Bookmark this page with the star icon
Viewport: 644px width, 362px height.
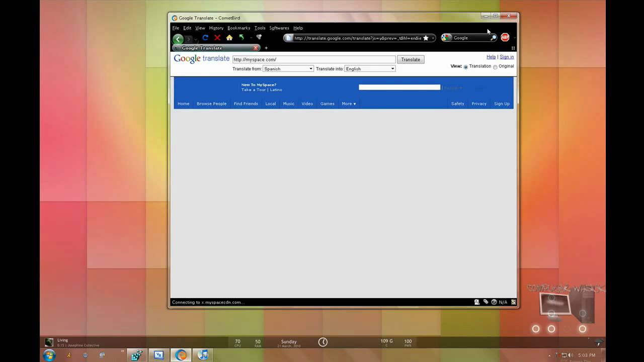(426, 38)
